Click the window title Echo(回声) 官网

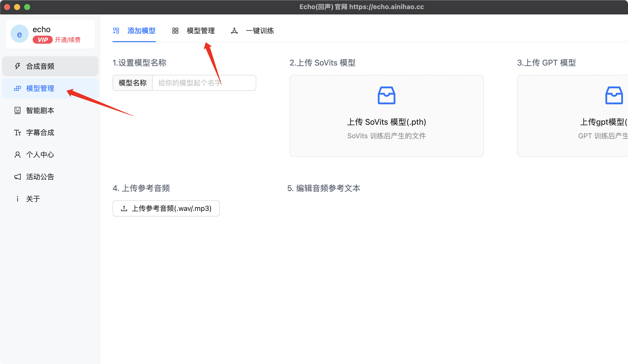(x=324, y=7)
